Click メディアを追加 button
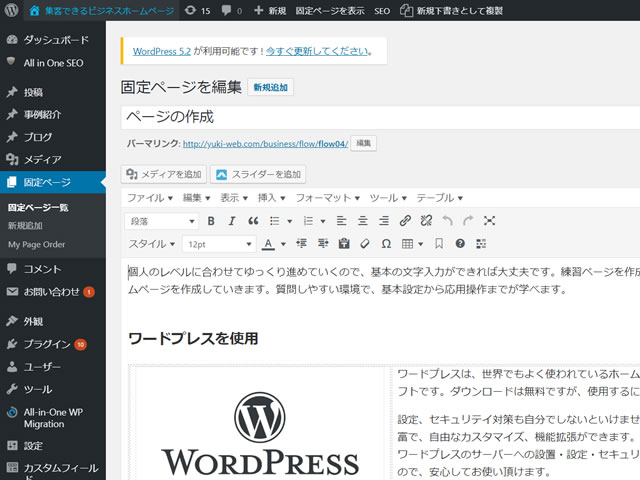The width and height of the screenshot is (640, 480). [x=164, y=174]
